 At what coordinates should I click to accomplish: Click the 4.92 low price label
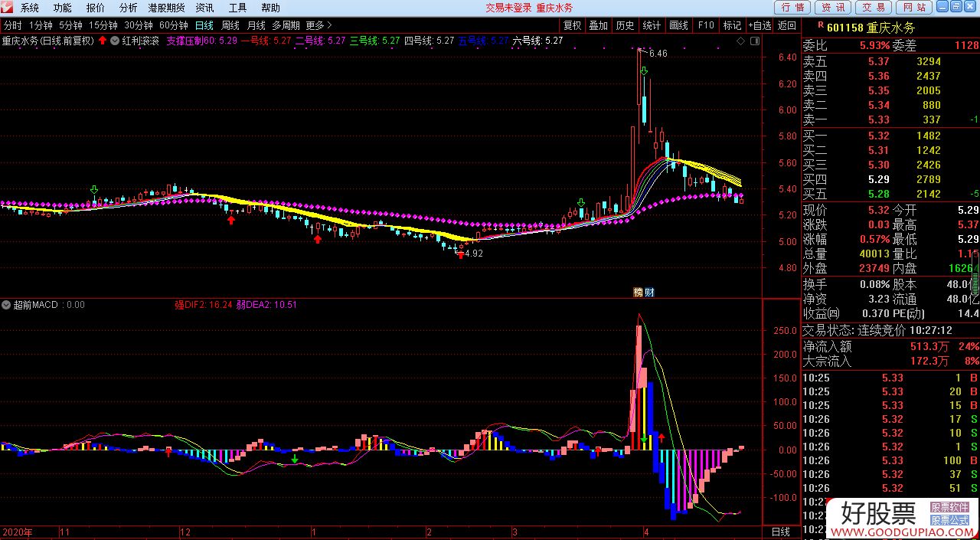pyautogui.click(x=474, y=254)
